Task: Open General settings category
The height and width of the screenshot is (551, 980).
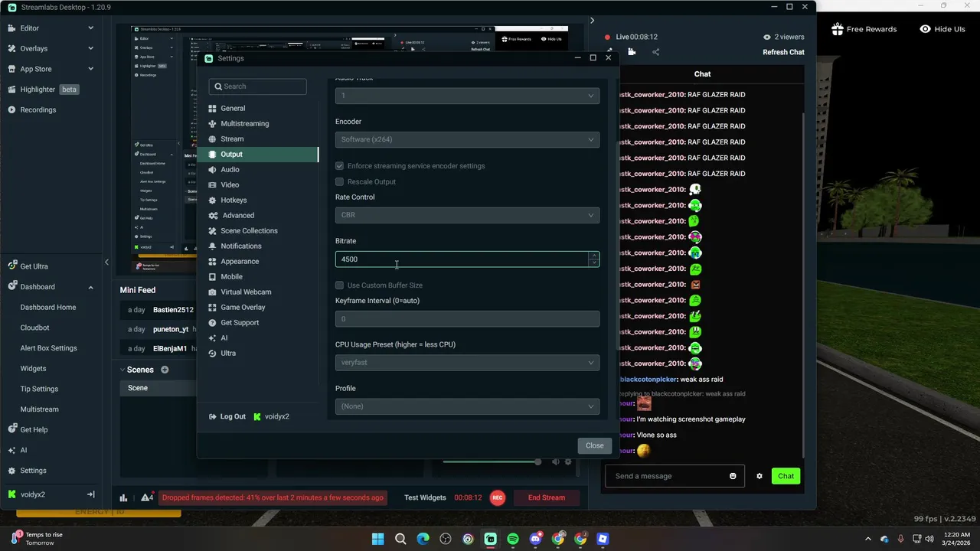Action: (233, 108)
